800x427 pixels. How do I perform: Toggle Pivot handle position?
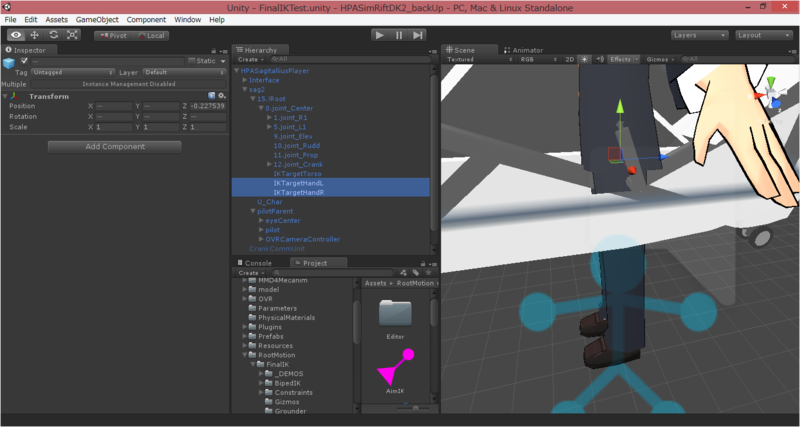tap(113, 36)
